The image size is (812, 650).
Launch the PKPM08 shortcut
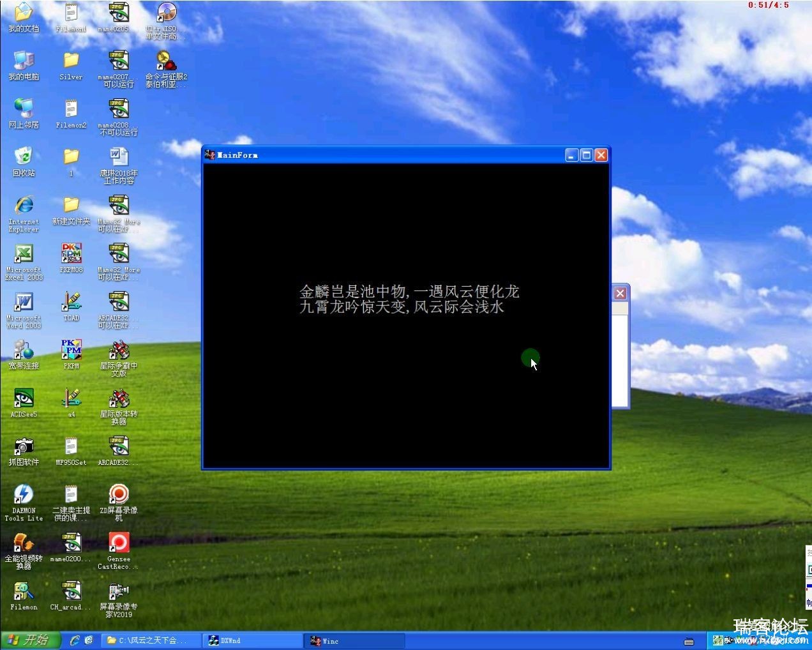[71, 259]
